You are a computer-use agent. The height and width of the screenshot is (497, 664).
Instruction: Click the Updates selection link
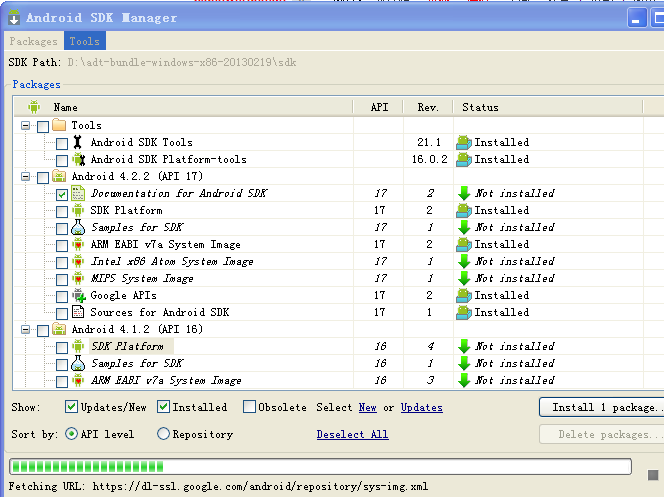(422, 407)
